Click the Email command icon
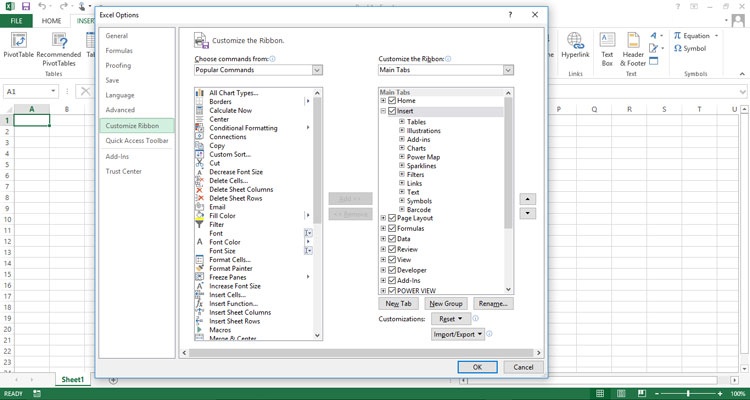Screen dimensions: 750x400 tap(200, 207)
